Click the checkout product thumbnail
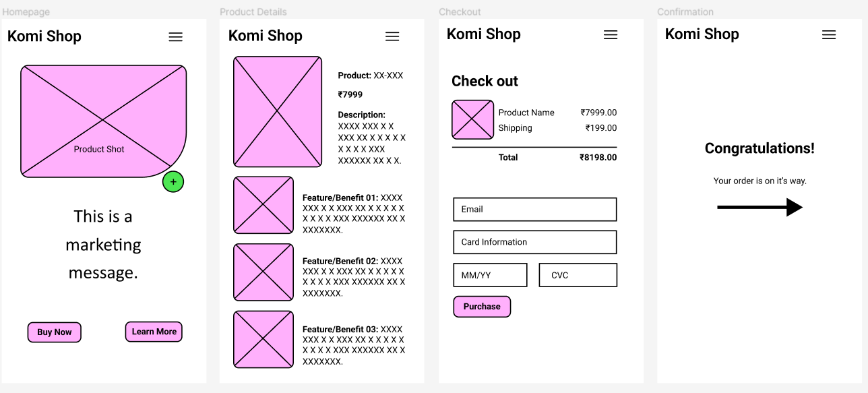Viewport: 868px width, 393px height. coord(472,119)
